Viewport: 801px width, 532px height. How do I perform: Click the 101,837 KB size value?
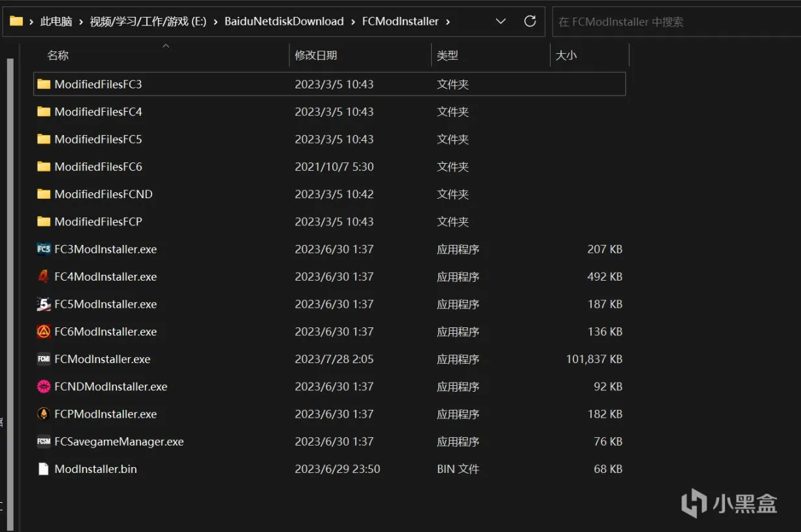click(x=594, y=359)
